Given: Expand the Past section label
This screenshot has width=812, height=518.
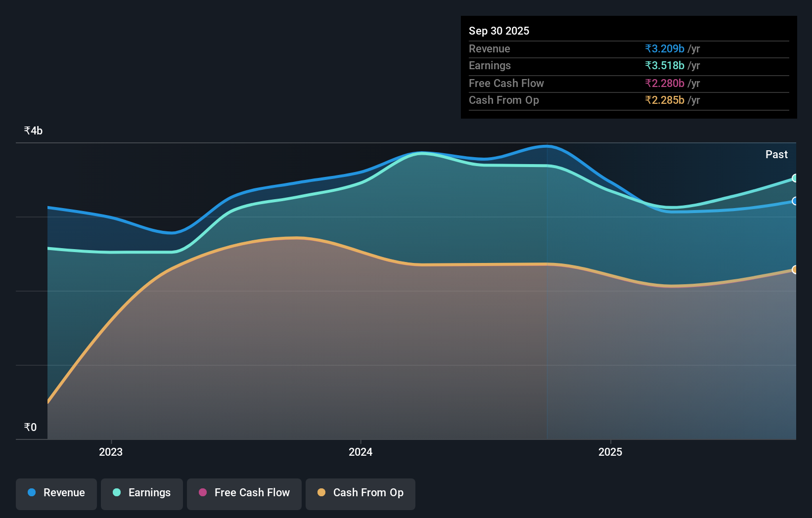Looking at the screenshot, I should [x=776, y=154].
